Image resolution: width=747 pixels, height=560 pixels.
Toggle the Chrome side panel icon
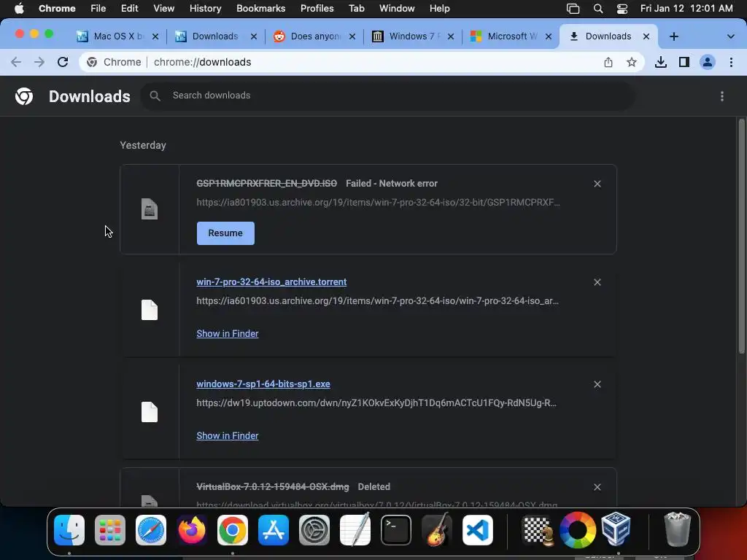[x=684, y=62]
